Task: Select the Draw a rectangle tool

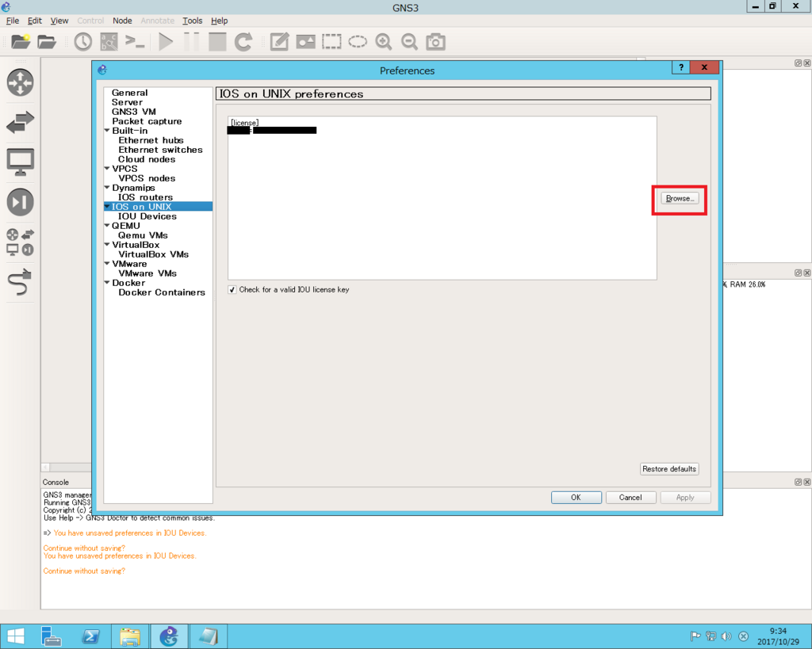Action: click(x=331, y=41)
